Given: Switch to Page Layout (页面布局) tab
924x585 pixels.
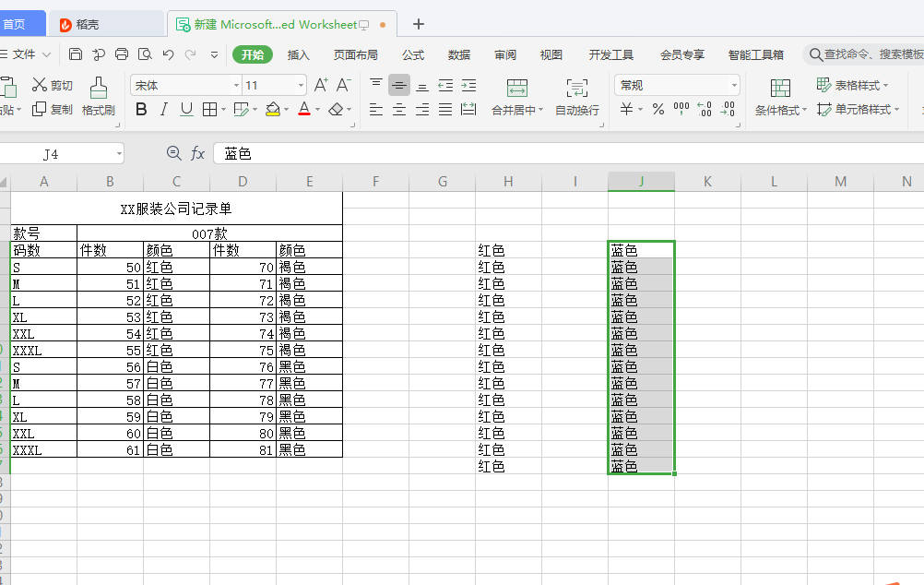Looking at the screenshot, I should [x=355, y=54].
